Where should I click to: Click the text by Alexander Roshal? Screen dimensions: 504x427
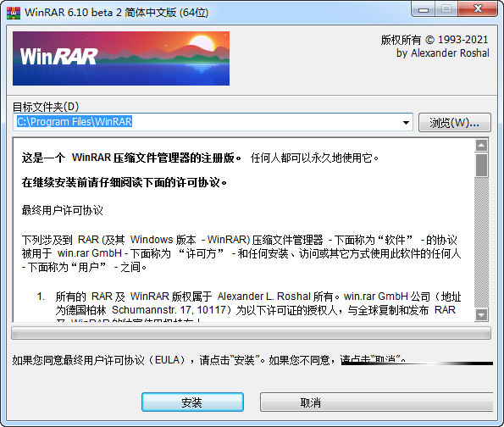click(443, 53)
